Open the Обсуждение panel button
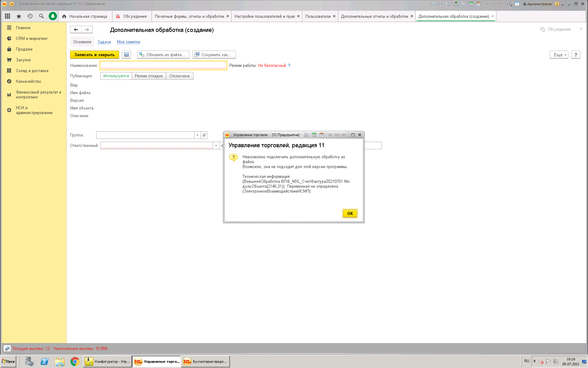The height and width of the screenshot is (368, 588). coord(556,29)
